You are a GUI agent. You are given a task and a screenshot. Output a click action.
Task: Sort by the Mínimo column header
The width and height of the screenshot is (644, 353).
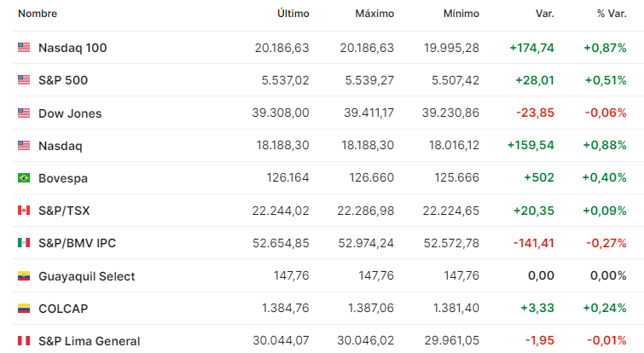(x=461, y=14)
